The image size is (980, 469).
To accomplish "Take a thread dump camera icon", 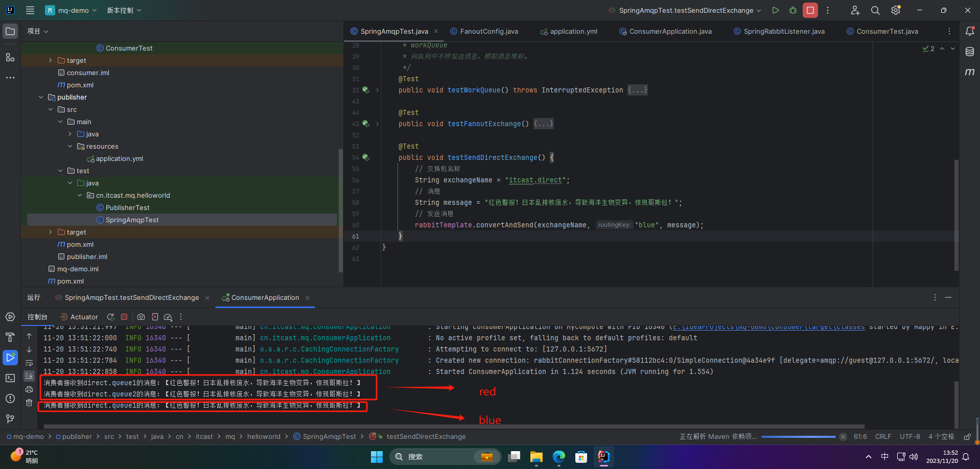I will [141, 317].
